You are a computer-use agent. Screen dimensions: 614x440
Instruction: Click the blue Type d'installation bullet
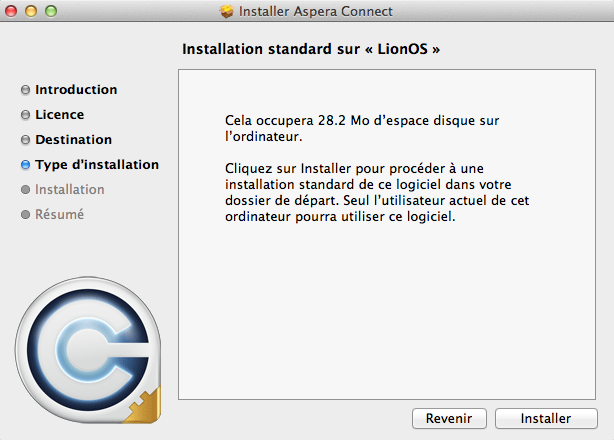[25, 165]
